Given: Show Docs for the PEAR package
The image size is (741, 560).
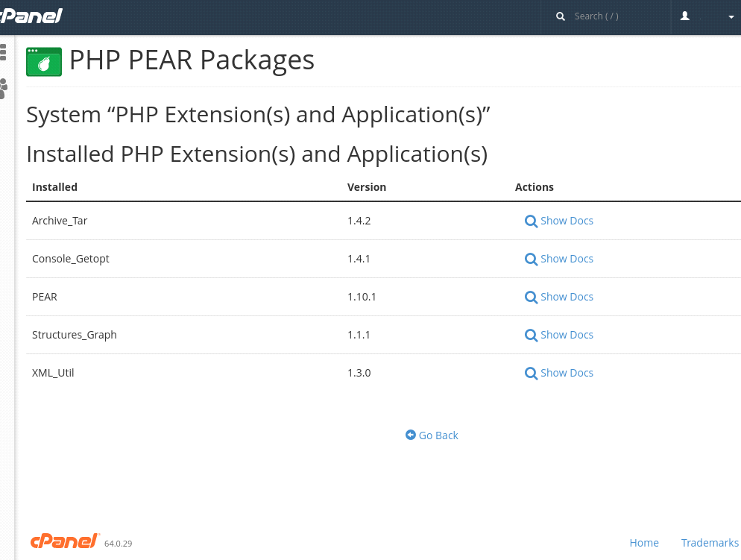Looking at the screenshot, I should click(567, 297).
